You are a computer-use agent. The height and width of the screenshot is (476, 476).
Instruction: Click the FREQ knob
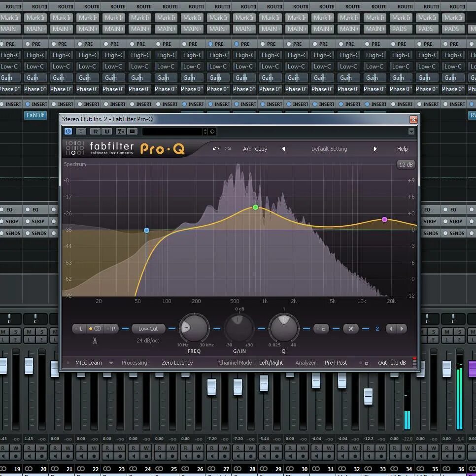point(194,328)
